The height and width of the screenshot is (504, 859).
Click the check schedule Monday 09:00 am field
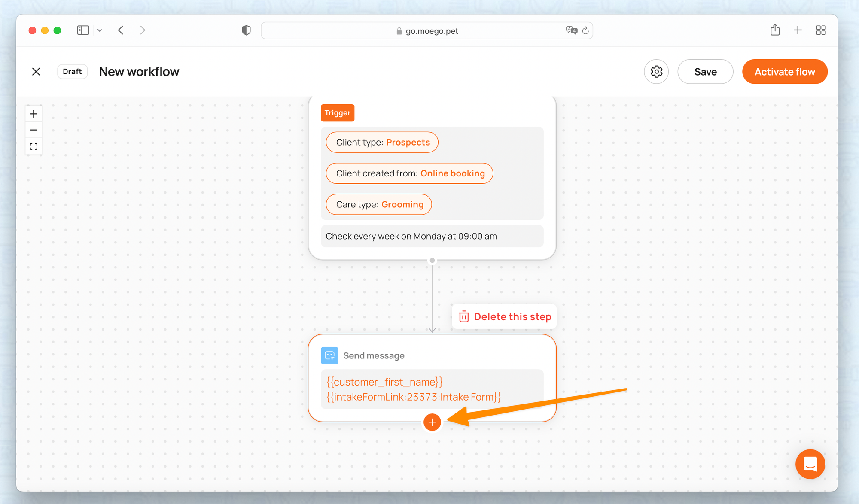[432, 236]
